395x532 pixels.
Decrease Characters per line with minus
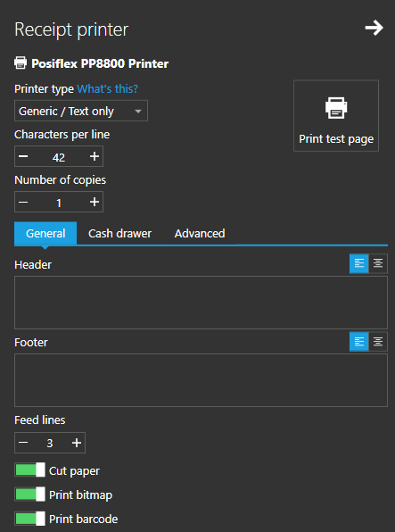[x=23, y=156]
